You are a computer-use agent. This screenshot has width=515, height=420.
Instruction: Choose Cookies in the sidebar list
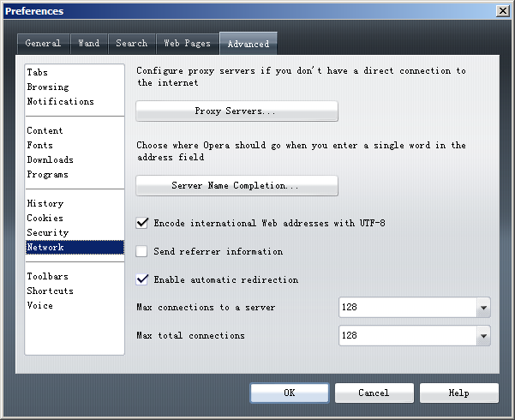(75, 218)
